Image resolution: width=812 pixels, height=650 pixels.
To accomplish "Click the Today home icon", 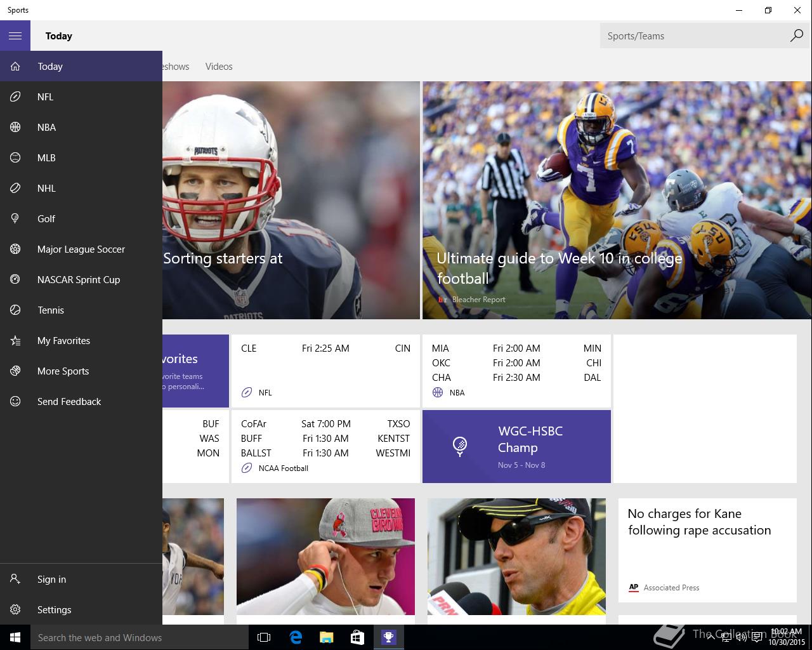I will pyautogui.click(x=15, y=66).
